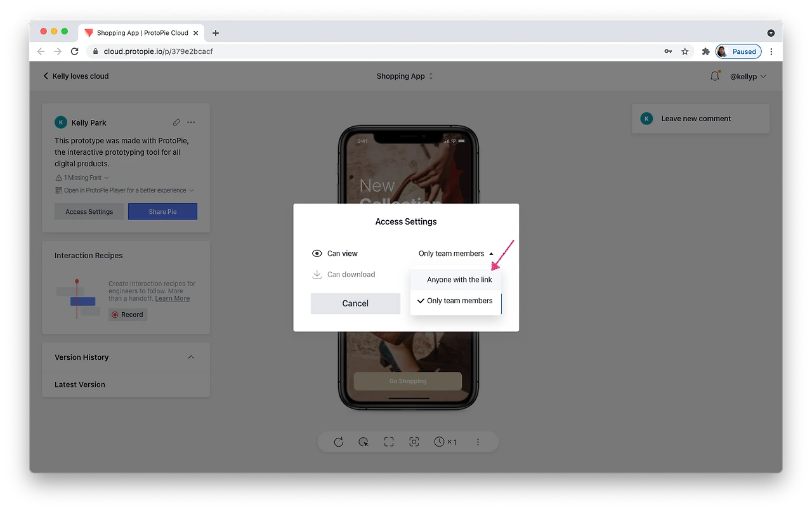Restart the prototype with the reload icon

tap(339, 442)
